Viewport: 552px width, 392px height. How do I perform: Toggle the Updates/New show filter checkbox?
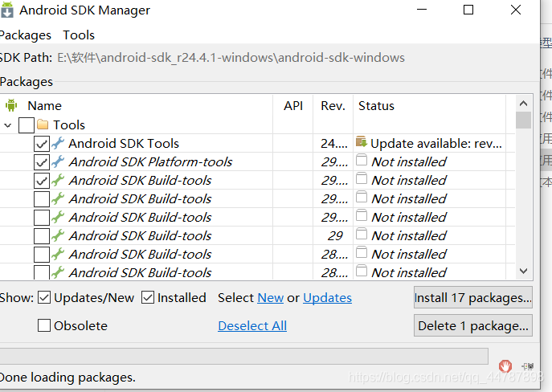click(x=44, y=298)
